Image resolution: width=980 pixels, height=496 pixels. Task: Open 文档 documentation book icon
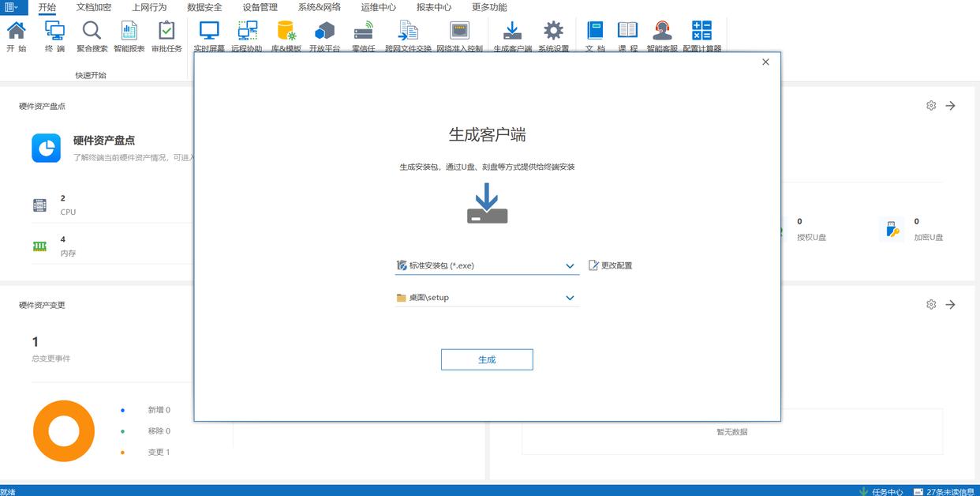click(x=595, y=36)
